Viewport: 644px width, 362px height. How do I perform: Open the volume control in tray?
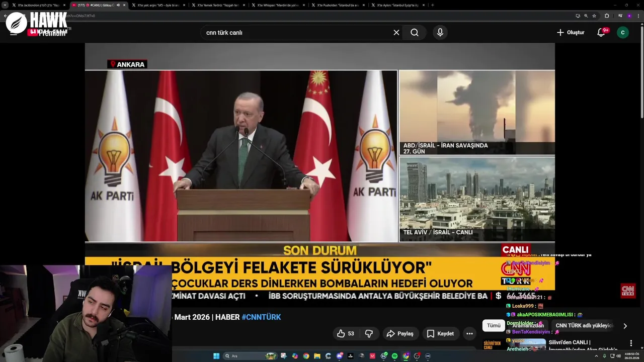pos(618,356)
